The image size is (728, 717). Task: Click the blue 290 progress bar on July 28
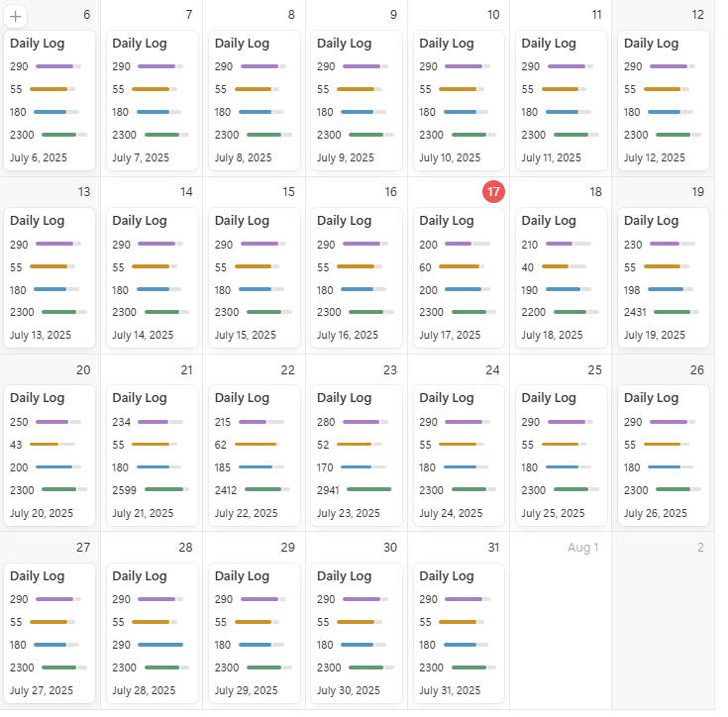click(160, 645)
